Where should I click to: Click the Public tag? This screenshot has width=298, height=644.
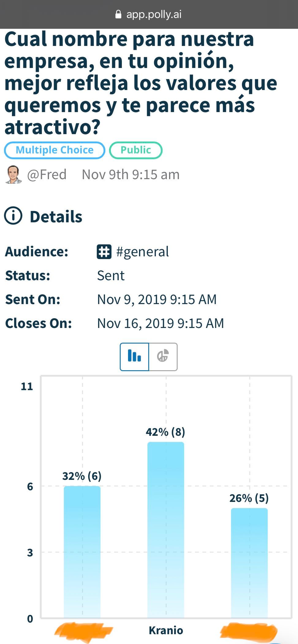[x=136, y=150]
